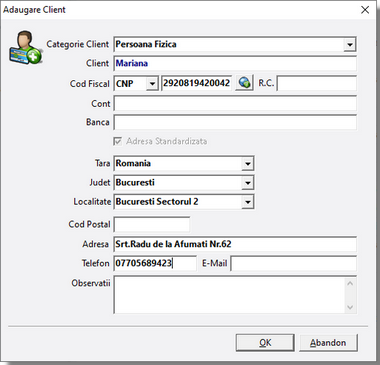Screen dimensions: 380x365
Task: Click the Categorie Client label
Action: [x=78, y=44]
